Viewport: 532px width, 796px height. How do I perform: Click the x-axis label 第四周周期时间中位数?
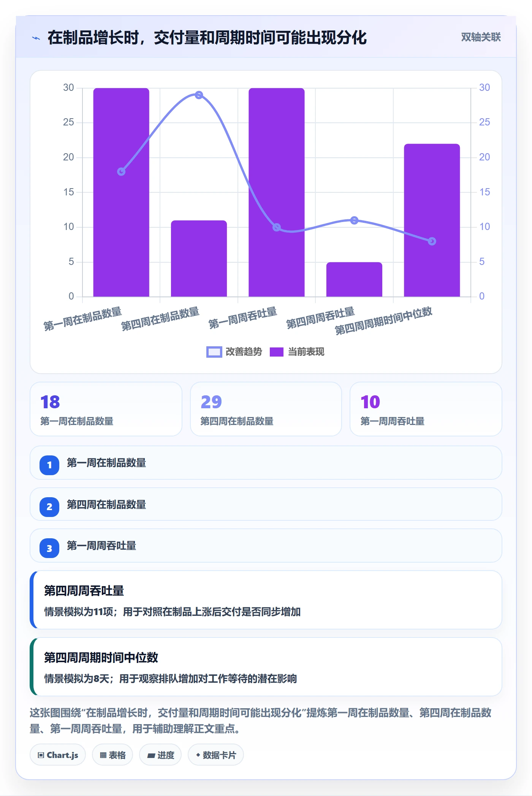(x=383, y=320)
